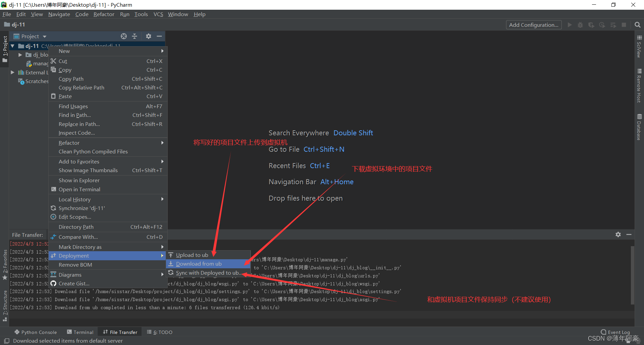Select Remove BOM entry
Screen dimensions: 644x345
click(x=108, y=265)
